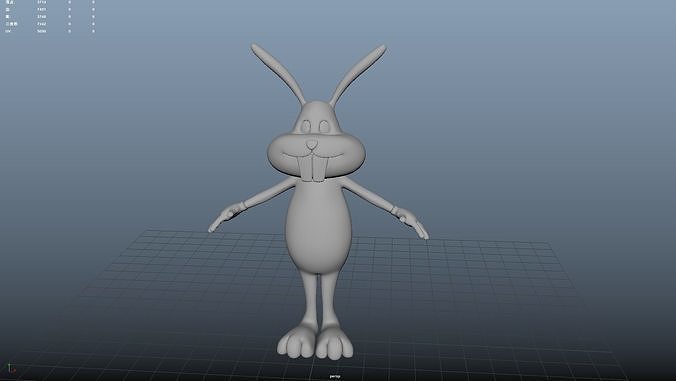Click the XYZ axis orientation gizmo in the corner
This screenshot has height=381, width=676.
pos(12,368)
